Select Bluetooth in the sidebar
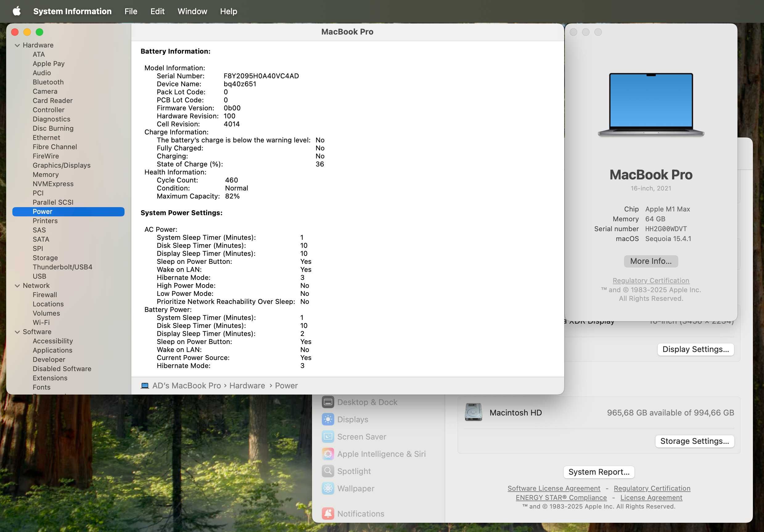The height and width of the screenshot is (532, 764). (48, 82)
